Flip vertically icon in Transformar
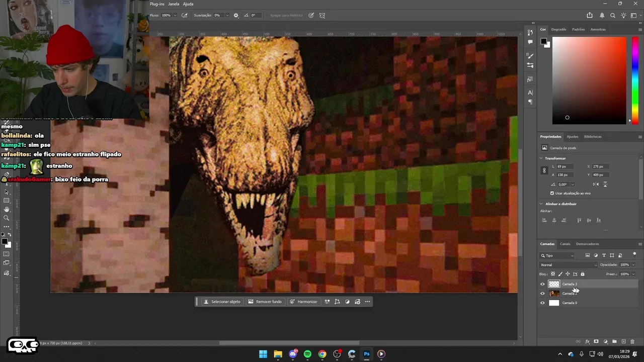644x362 pixels. (605, 184)
